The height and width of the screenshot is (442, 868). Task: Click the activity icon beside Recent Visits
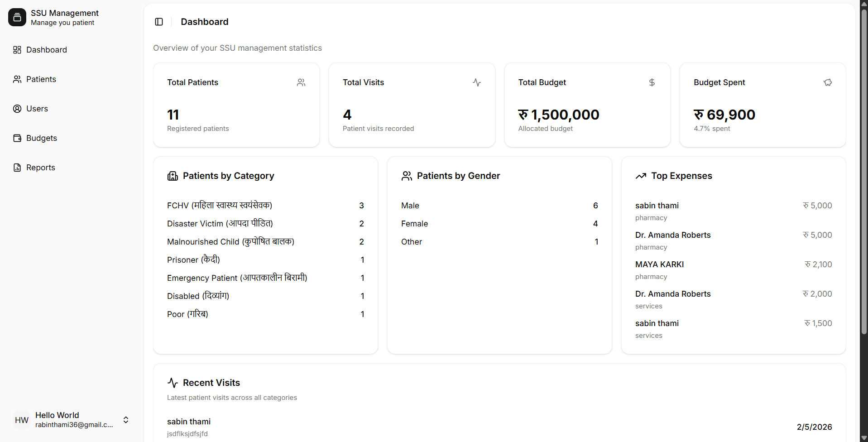[x=173, y=382]
